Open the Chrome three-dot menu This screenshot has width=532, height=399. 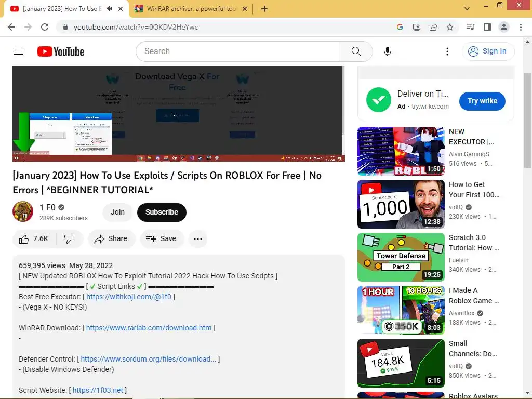point(521,27)
